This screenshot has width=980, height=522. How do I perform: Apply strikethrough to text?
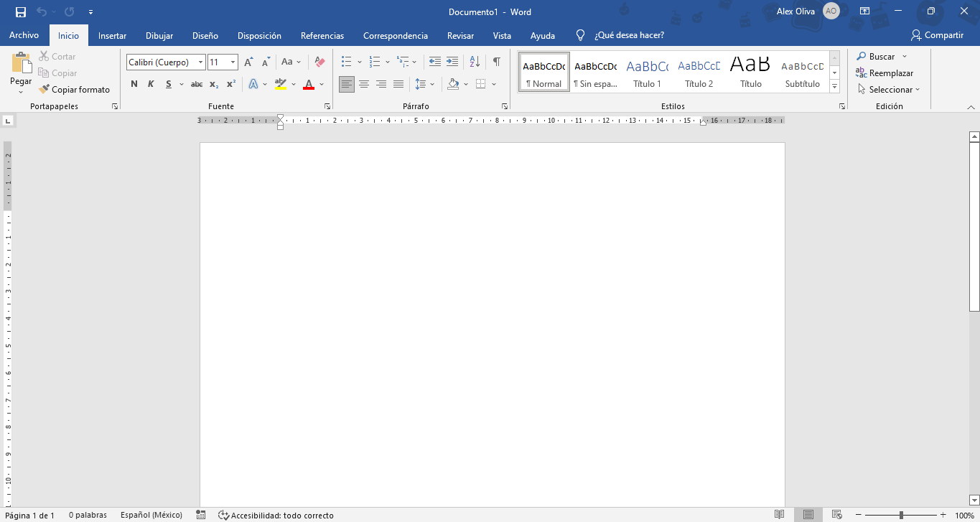196,84
